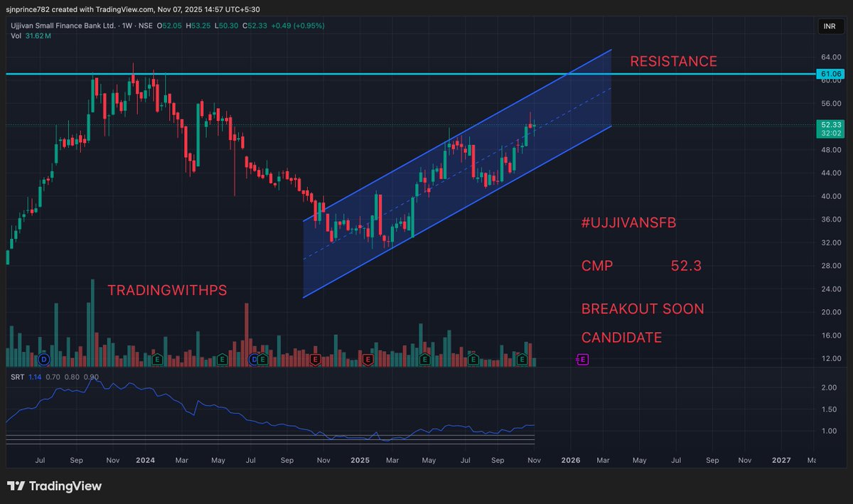Click the 2024 time axis label
This screenshot has height=504, width=853.
click(x=145, y=460)
